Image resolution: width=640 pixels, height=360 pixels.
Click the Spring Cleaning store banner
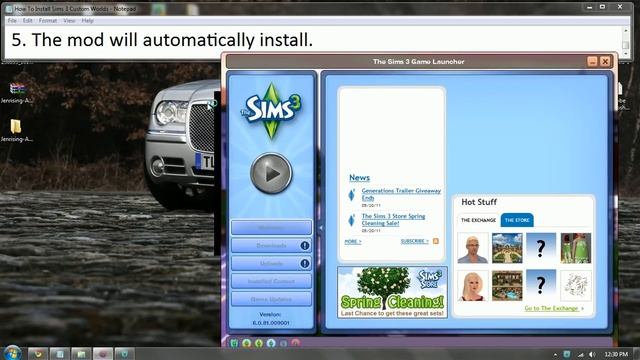[x=392, y=292]
